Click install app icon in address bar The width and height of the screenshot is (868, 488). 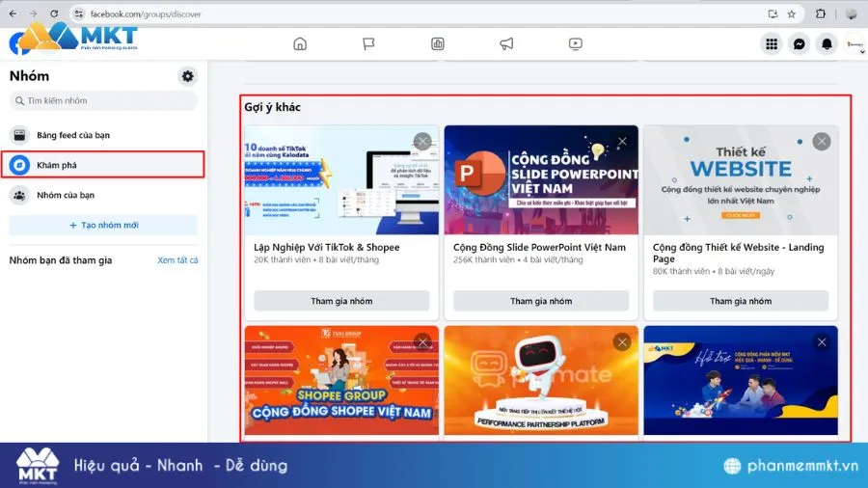click(773, 14)
